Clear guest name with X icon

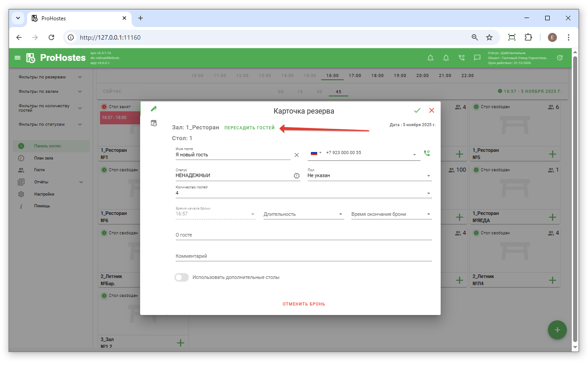296,155
